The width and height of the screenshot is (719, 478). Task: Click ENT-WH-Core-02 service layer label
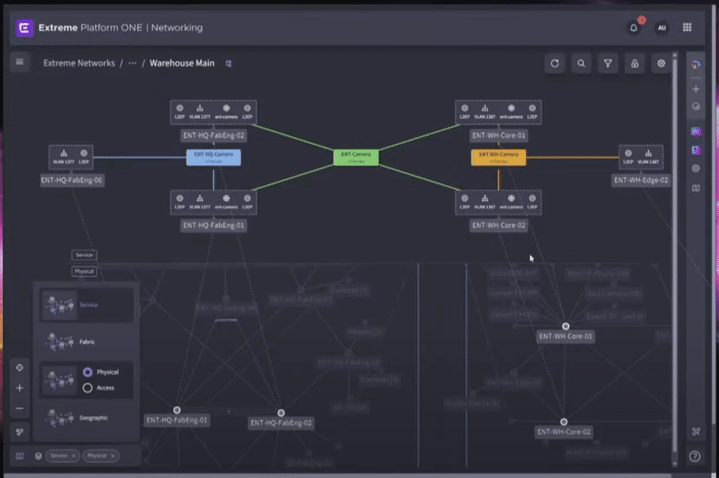pos(498,225)
